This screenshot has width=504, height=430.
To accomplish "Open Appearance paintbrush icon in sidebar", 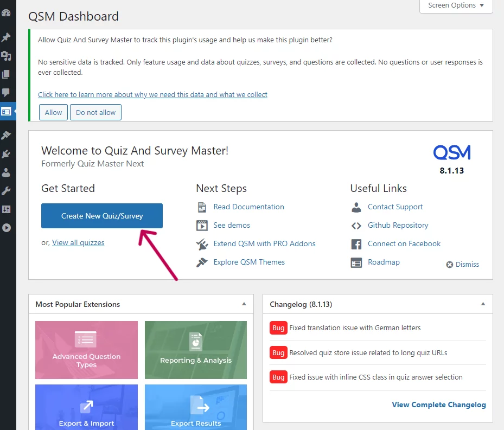I will 7,135.
